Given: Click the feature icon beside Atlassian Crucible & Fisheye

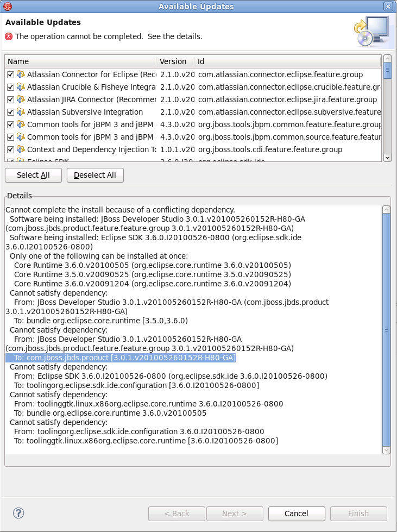Looking at the screenshot, I should coord(21,87).
